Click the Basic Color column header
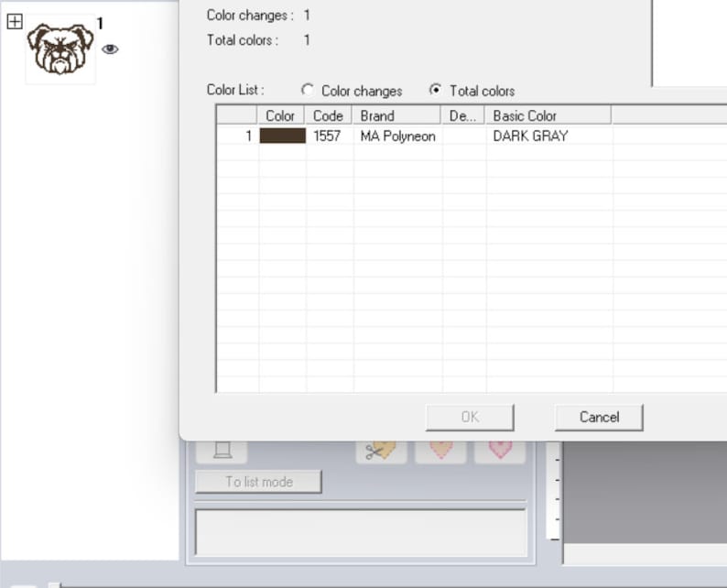 tap(548, 115)
